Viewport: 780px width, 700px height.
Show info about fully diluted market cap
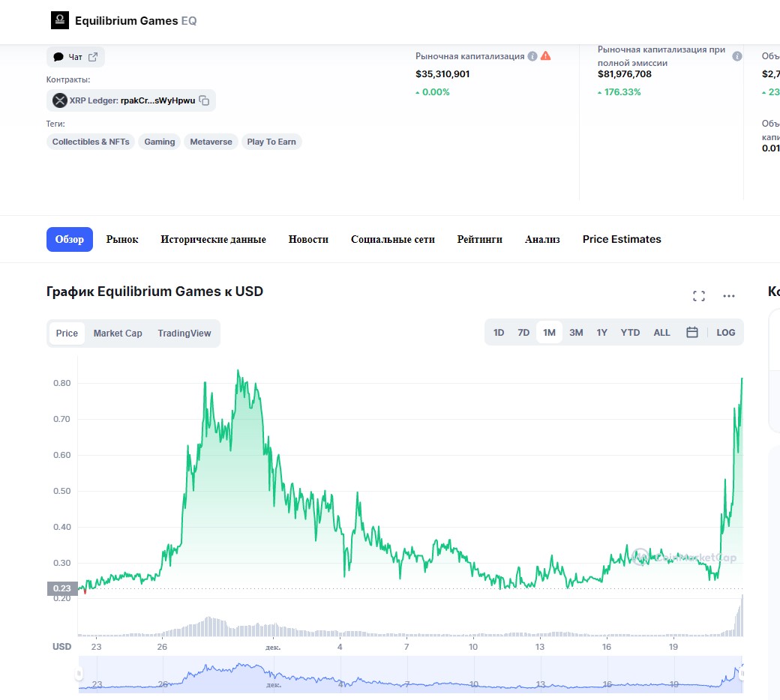(737, 56)
